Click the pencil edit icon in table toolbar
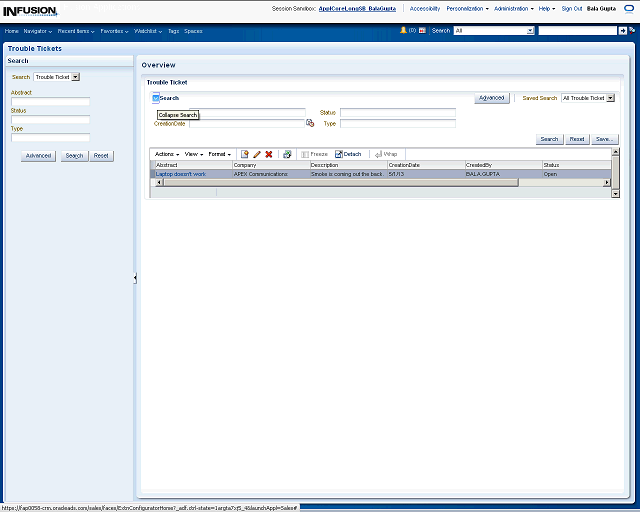The image size is (640, 512). (257, 154)
